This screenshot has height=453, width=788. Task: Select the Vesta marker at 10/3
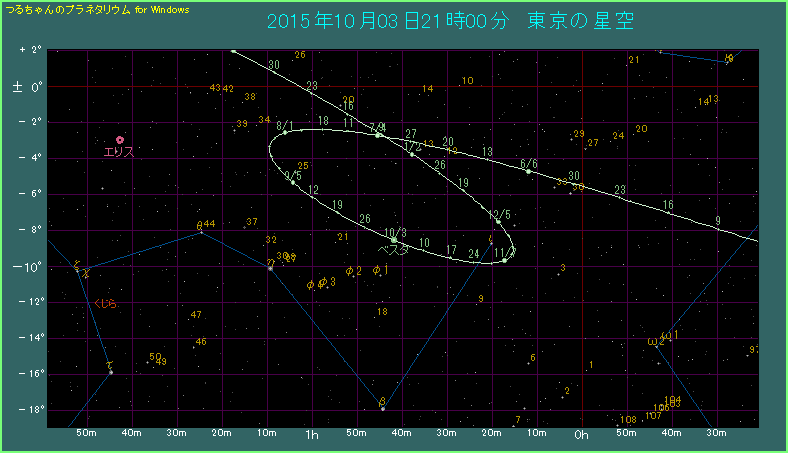tap(394, 240)
